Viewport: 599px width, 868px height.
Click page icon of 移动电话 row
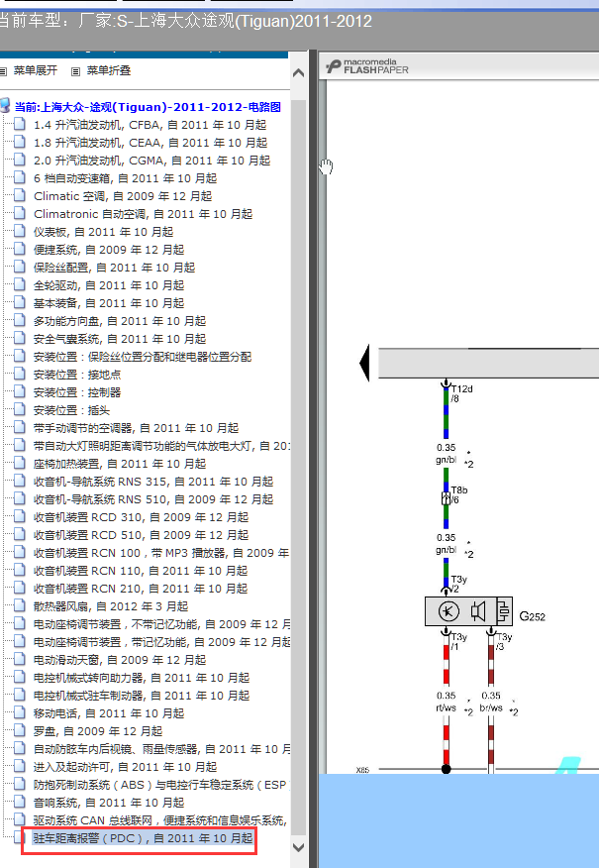(20, 711)
